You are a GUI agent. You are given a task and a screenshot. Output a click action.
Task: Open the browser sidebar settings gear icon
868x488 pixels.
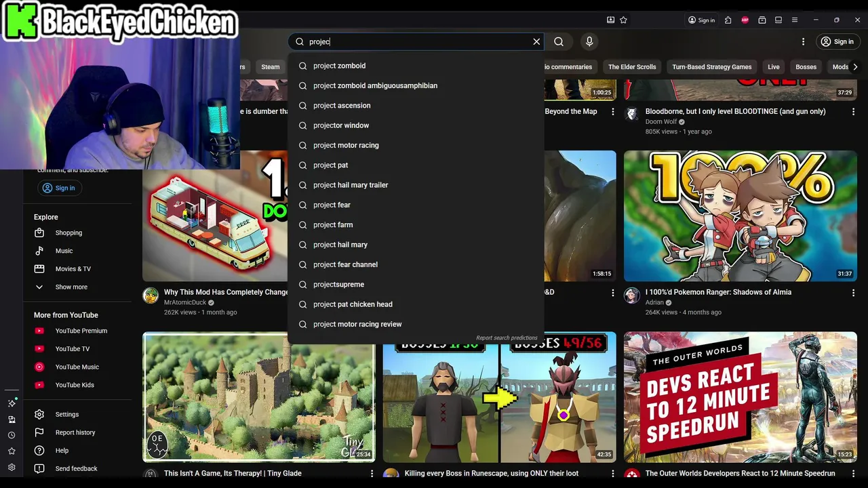(12, 468)
